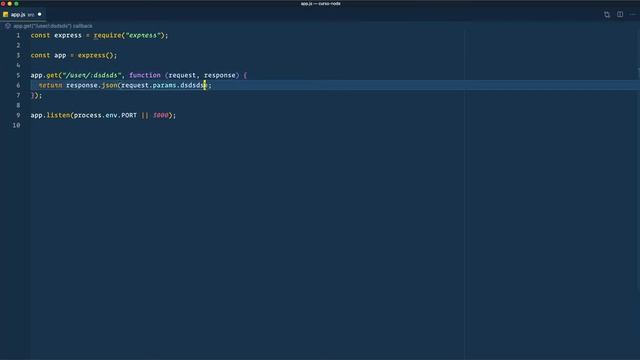Click line number 5 in gutter
This screenshot has height=360, width=640.
18,76
